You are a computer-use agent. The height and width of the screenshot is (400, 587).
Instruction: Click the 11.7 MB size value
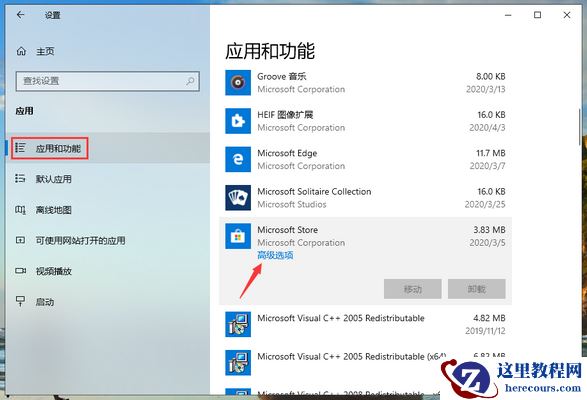coord(490,153)
